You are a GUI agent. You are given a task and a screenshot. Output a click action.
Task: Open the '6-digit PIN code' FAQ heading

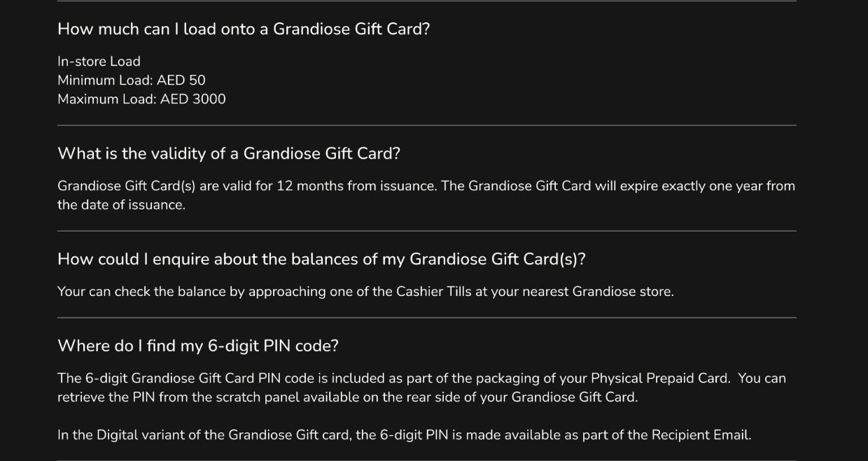198,346
